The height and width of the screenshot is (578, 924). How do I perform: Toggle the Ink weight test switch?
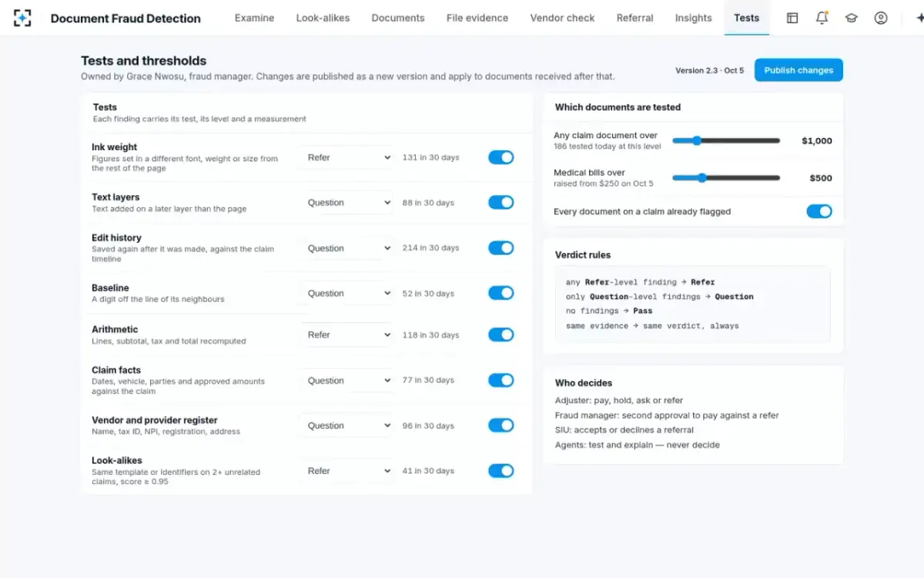pyautogui.click(x=500, y=157)
